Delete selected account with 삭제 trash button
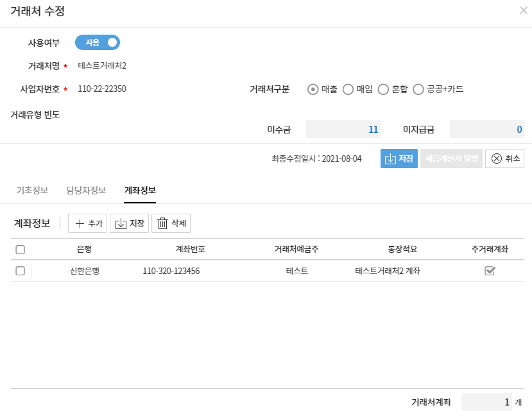The height and width of the screenshot is (419, 532). 171,223
